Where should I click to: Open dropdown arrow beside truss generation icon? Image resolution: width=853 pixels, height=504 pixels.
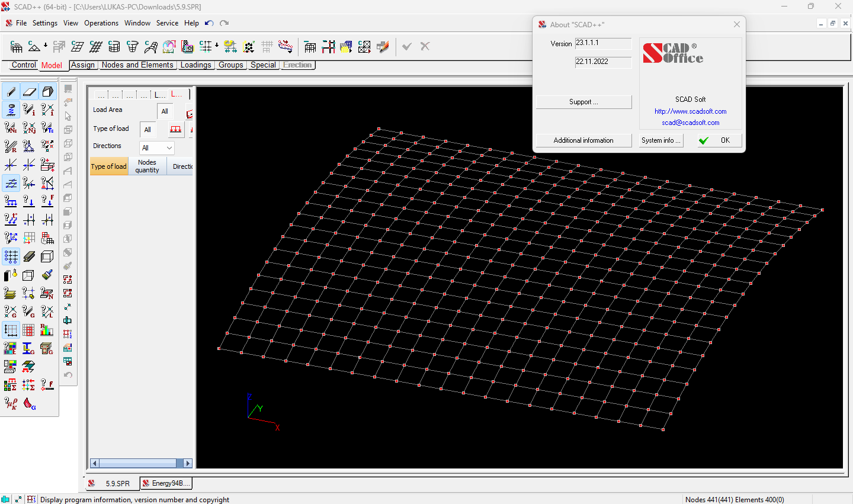(x=46, y=46)
